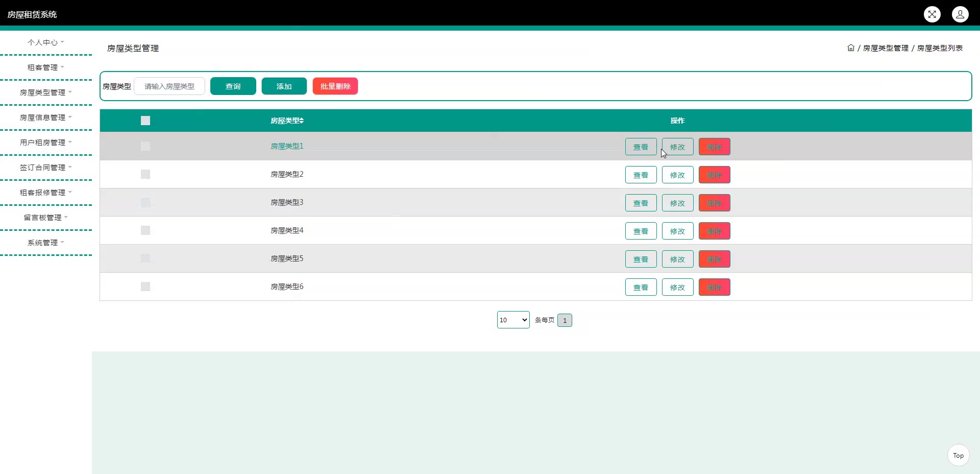Screen dimensions: 980x474
Task: Check the box for row 房屋类型4
Action: click(145, 230)
